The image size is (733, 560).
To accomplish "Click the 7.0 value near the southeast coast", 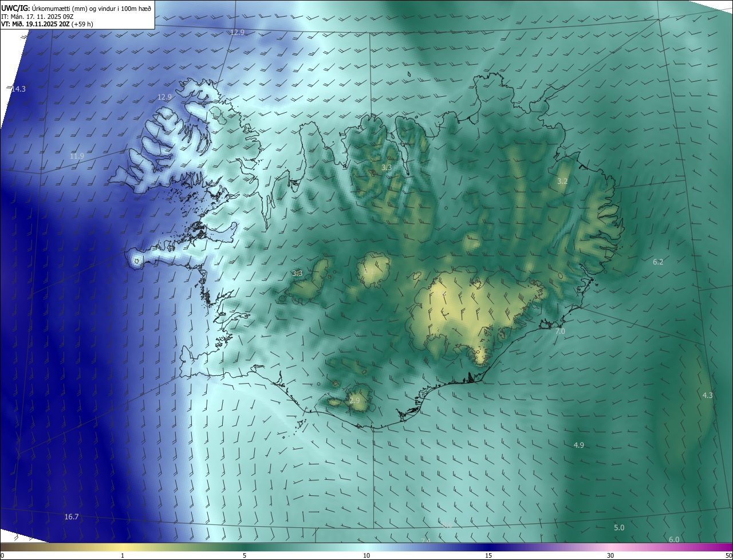I will (560, 331).
